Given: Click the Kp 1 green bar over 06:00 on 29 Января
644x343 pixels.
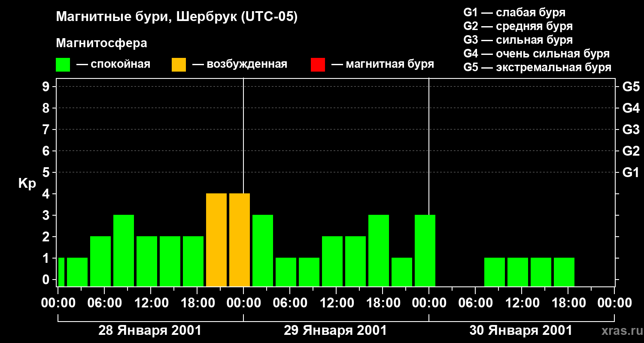Looking at the screenshot, I should [x=286, y=272].
